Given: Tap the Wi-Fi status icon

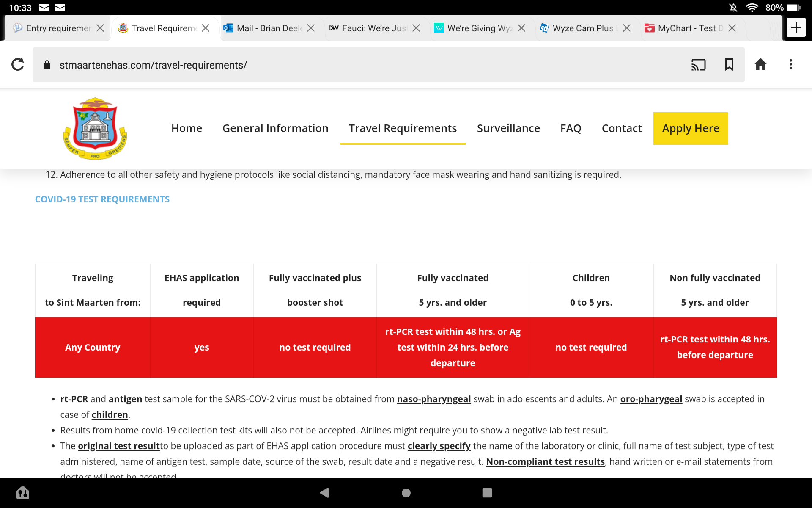Looking at the screenshot, I should coord(752,8).
